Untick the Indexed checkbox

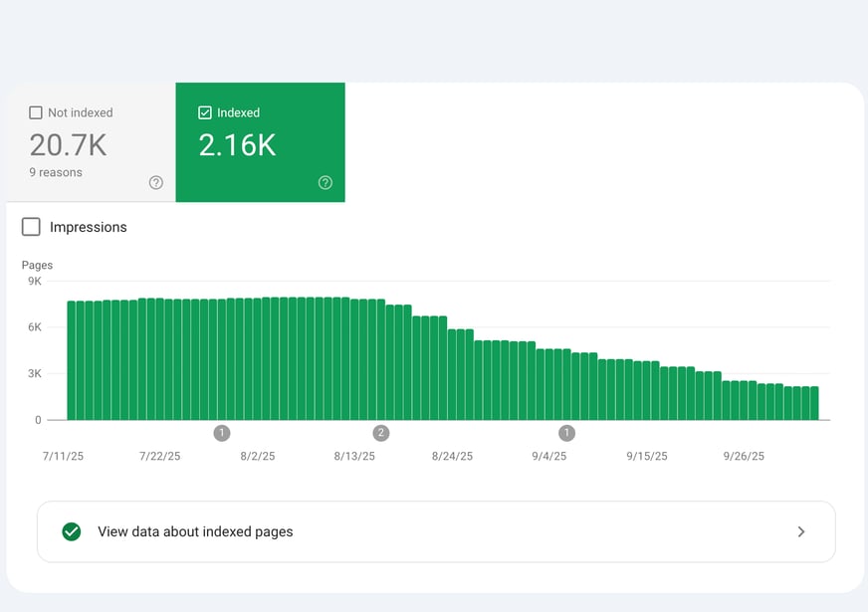[205, 112]
